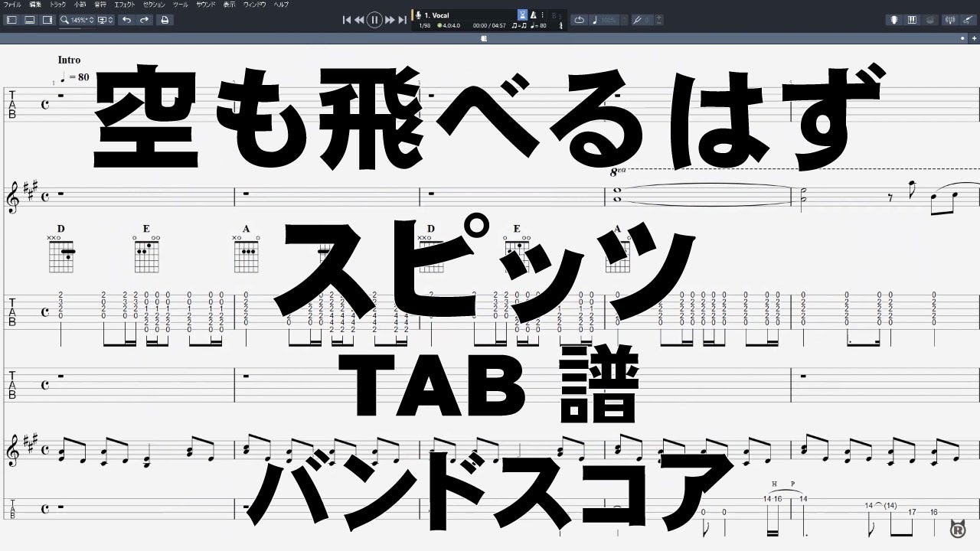Screen dimensions: 980x551
Task: Click the redo arrow icon
Action: (x=144, y=20)
